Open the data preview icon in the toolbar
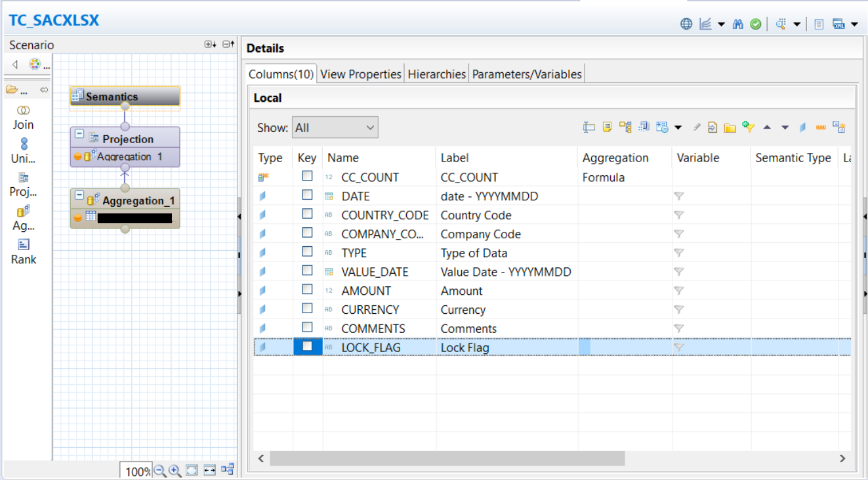The height and width of the screenshot is (480, 868). coord(781,24)
